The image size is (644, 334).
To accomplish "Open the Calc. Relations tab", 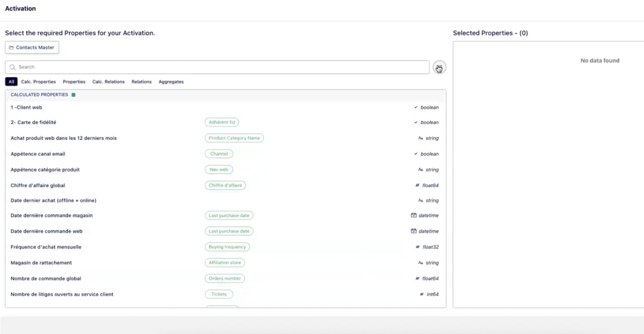I will point(109,82).
